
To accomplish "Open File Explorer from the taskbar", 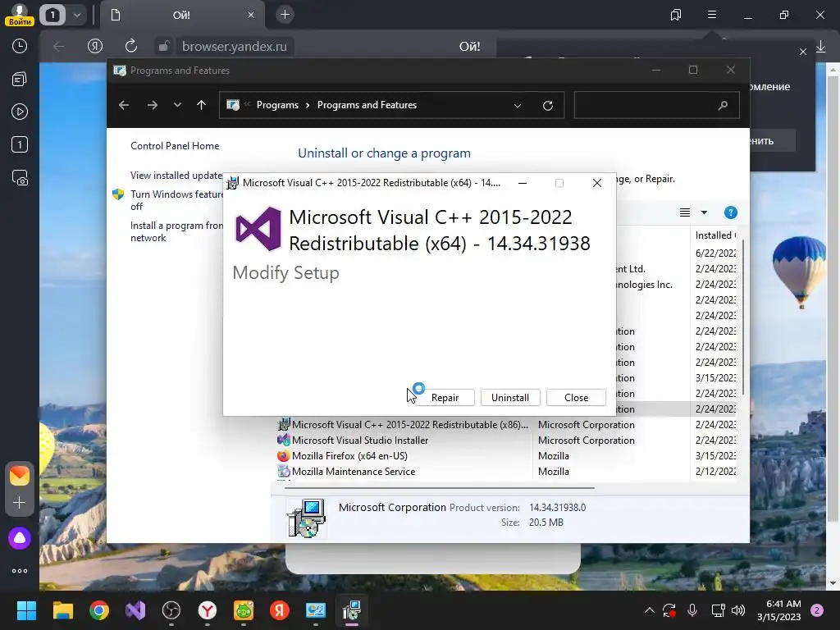I will [62, 610].
